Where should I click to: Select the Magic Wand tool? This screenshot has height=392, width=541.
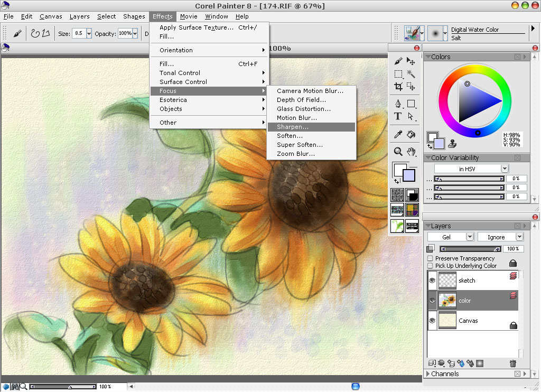411,74
